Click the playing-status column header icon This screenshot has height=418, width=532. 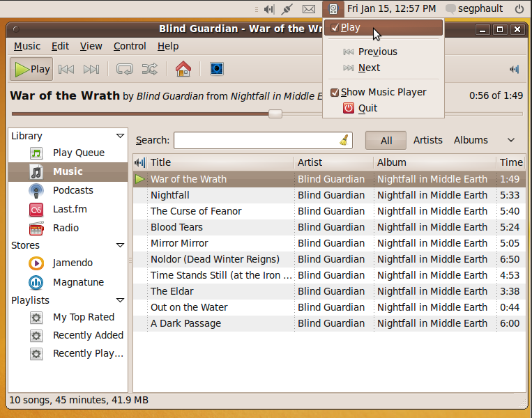139,162
